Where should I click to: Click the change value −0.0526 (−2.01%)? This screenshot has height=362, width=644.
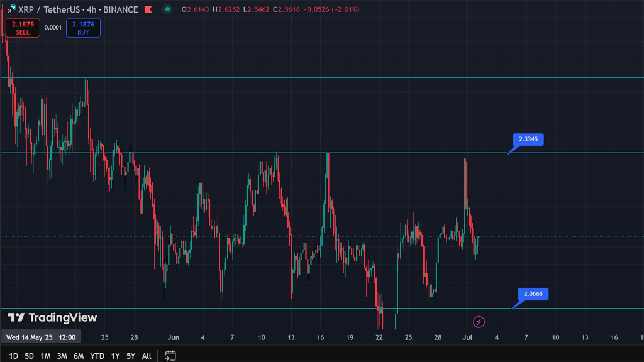pos(331,9)
